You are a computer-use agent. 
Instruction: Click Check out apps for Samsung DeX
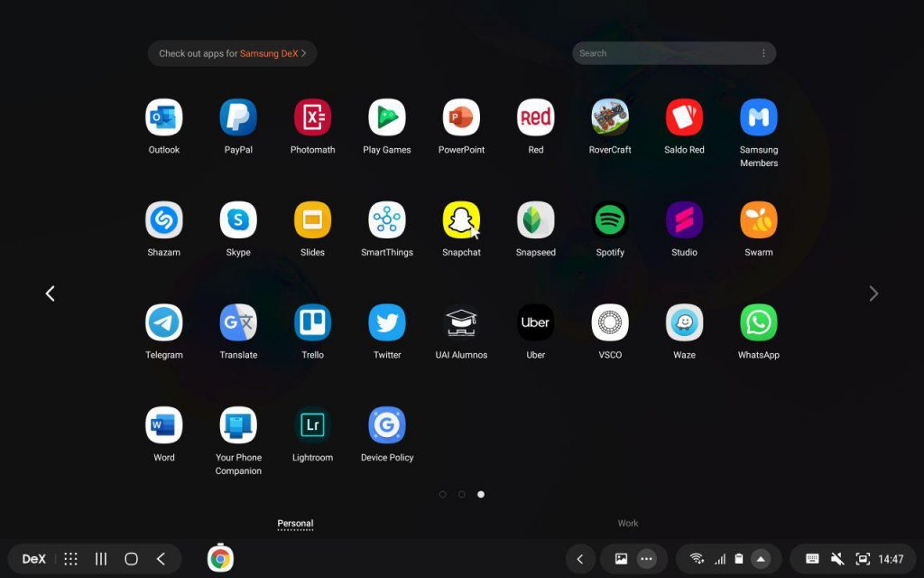232,53
